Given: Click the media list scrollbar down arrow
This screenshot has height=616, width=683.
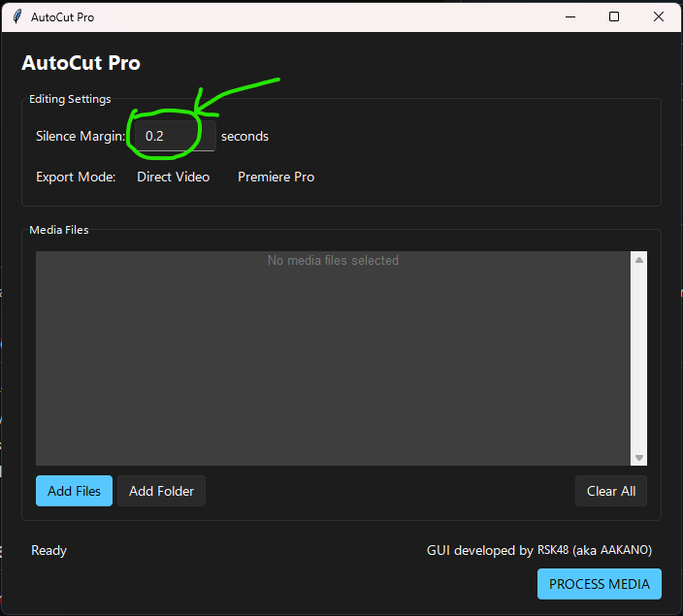Looking at the screenshot, I should coord(639,458).
